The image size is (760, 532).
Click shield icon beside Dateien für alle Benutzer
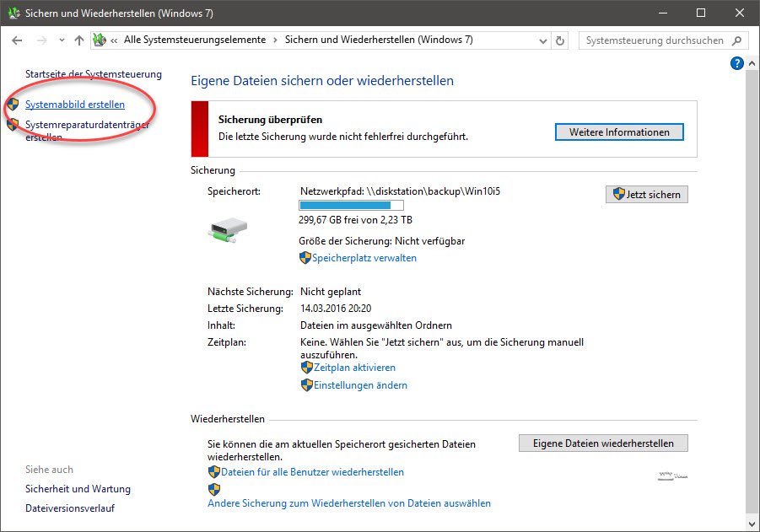(213, 472)
